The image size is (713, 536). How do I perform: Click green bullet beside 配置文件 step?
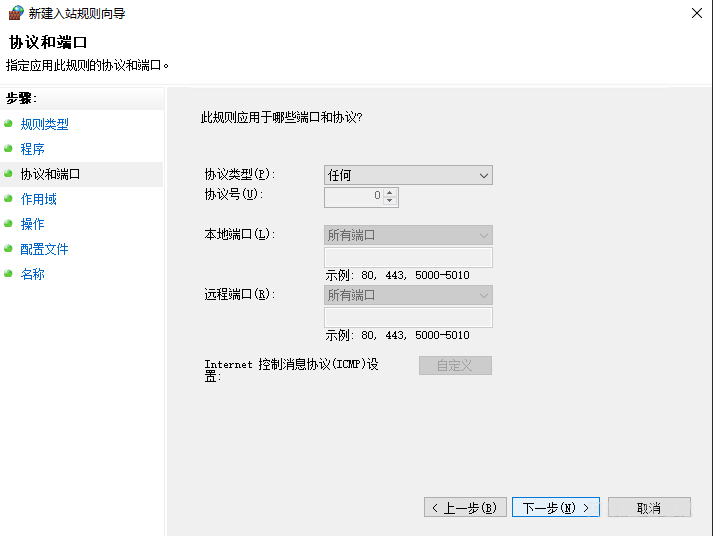click(x=9, y=249)
